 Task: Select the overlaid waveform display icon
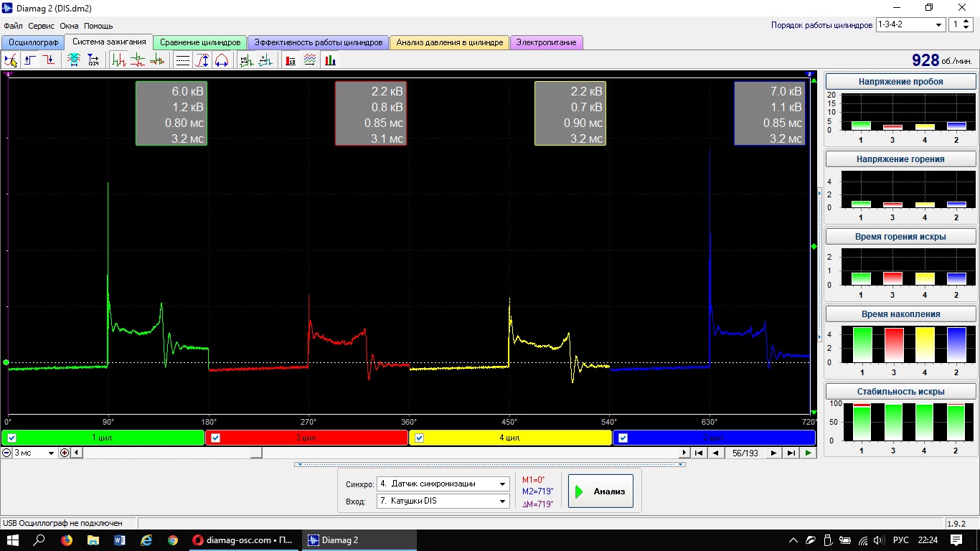[156, 60]
